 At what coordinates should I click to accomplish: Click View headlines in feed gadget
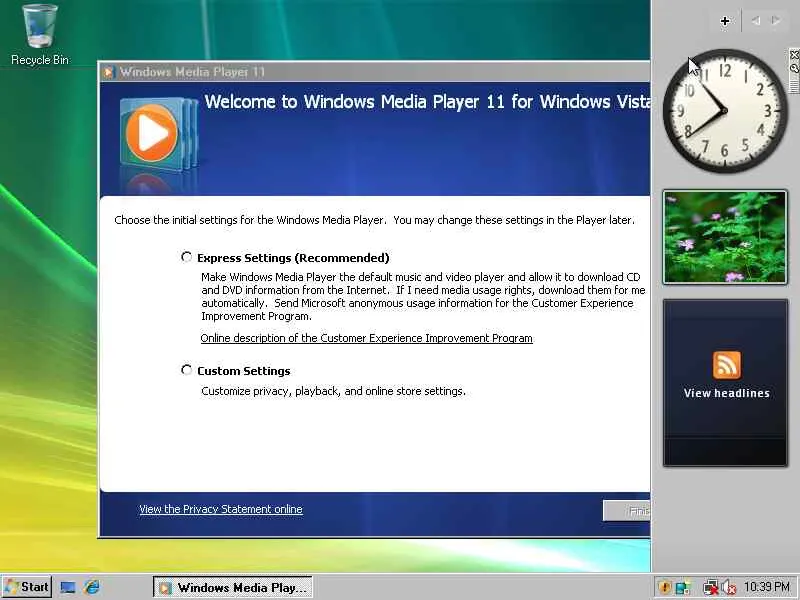point(727,393)
